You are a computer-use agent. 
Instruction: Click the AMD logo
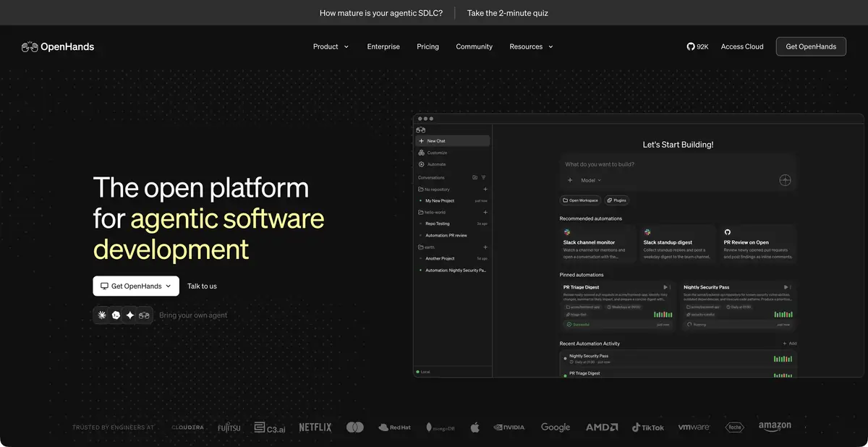pyautogui.click(x=602, y=427)
